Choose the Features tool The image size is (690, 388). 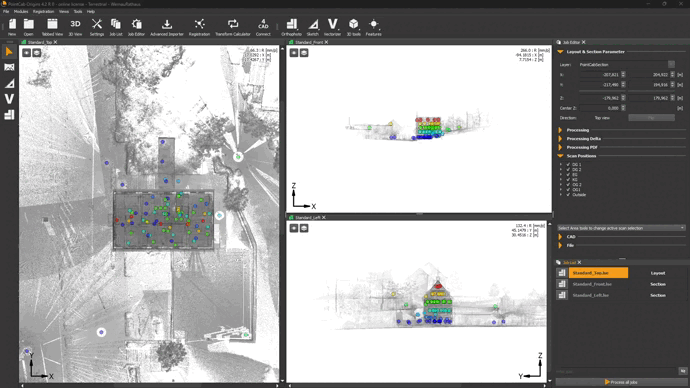click(374, 26)
